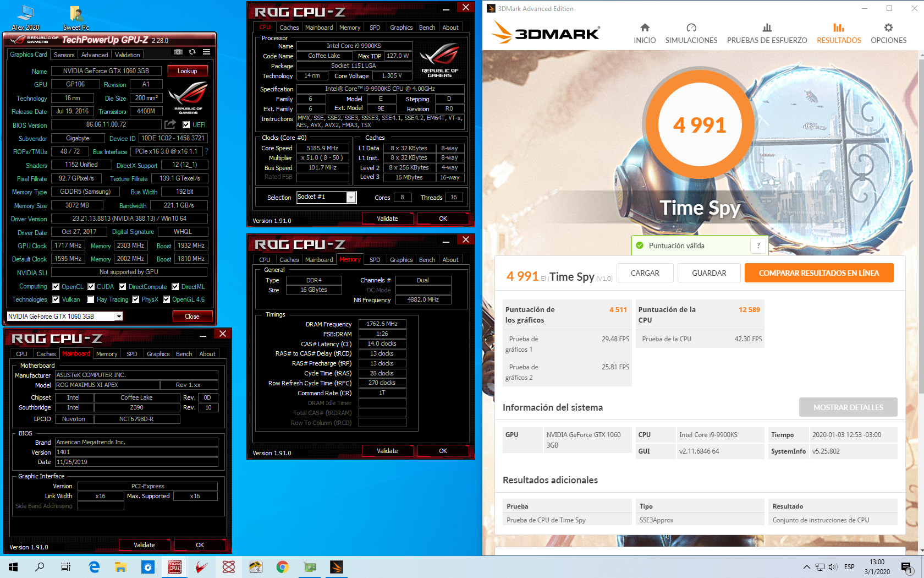924x578 pixels.
Task: Open Sweet Pc desktop folder icon
Action: click(x=76, y=18)
